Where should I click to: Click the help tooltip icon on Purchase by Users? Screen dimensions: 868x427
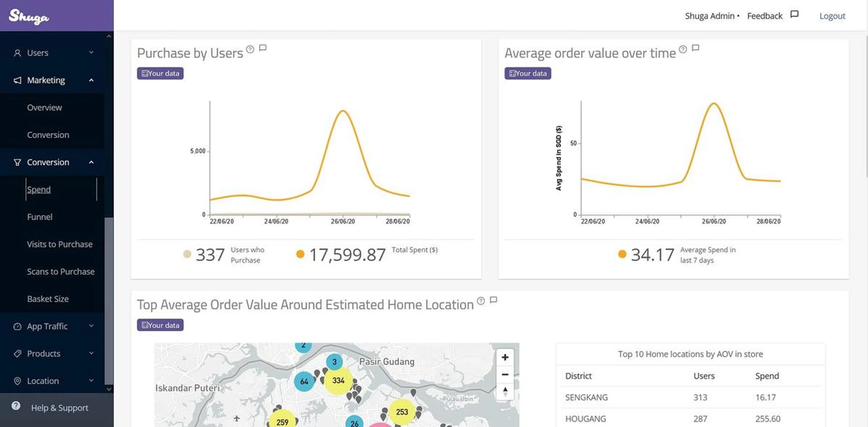250,50
